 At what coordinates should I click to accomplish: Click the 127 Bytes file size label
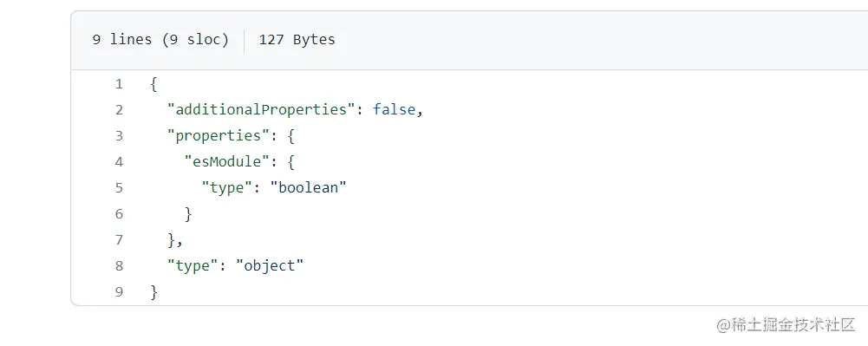[297, 40]
